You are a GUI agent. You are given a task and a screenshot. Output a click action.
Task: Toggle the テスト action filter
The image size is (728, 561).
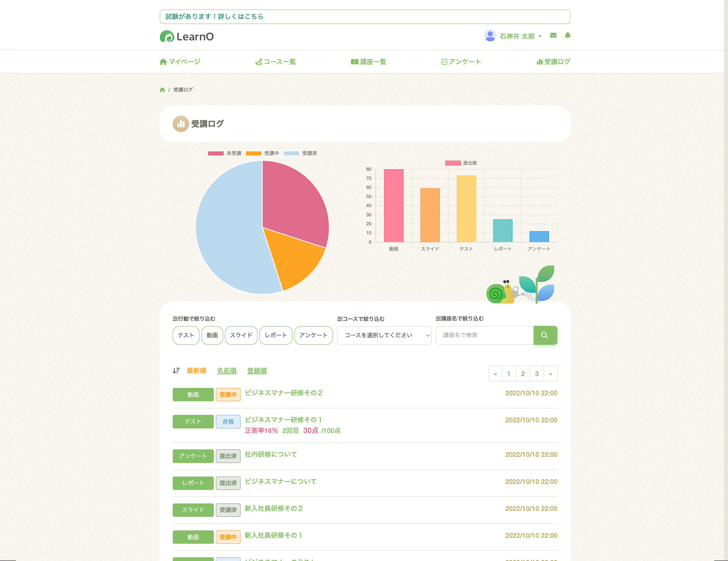(x=186, y=335)
